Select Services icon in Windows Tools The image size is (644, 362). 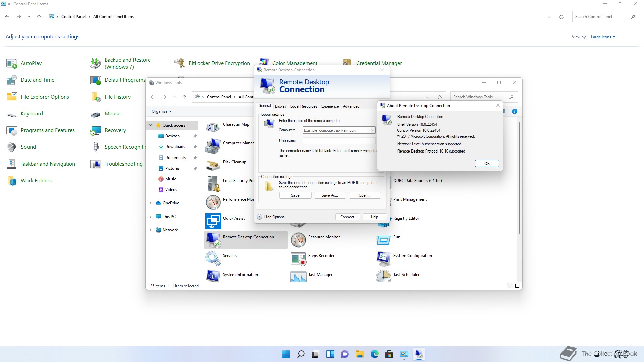pyautogui.click(x=213, y=259)
